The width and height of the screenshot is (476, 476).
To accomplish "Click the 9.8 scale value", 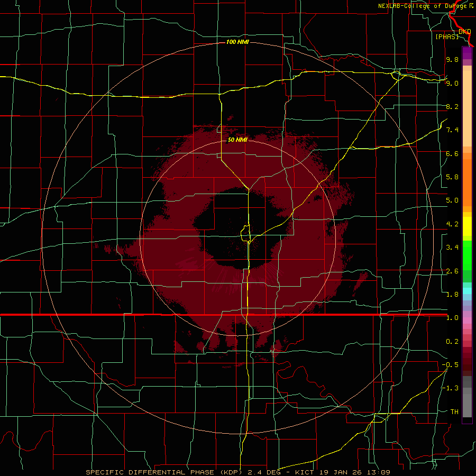I will click(x=452, y=59).
